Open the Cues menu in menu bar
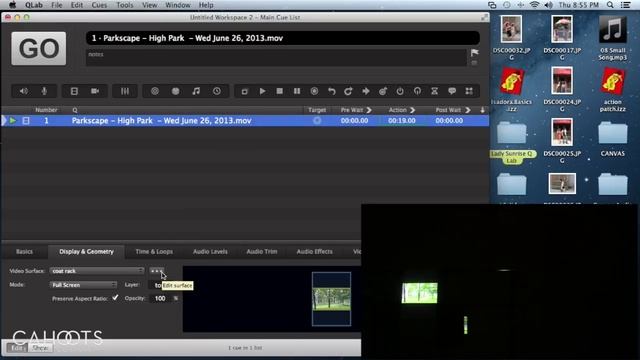The height and width of the screenshot is (360, 640). pos(99,5)
